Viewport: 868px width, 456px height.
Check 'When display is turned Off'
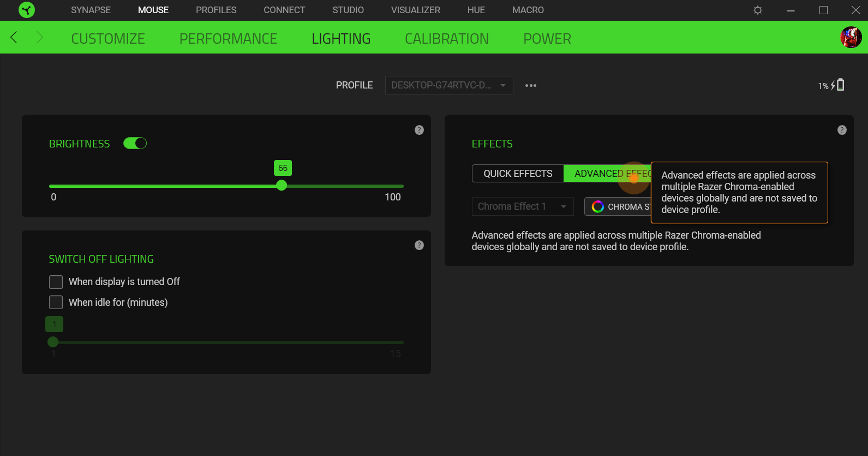[56, 282]
